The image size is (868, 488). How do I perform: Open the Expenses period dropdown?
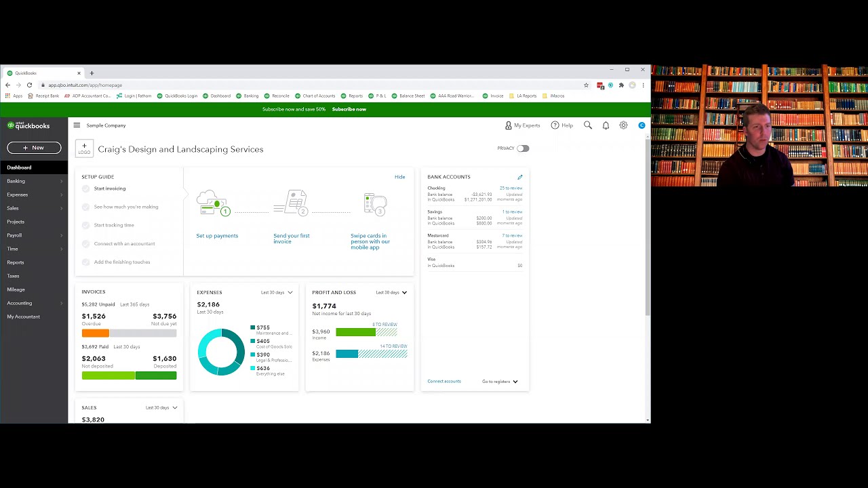pyautogui.click(x=277, y=293)
